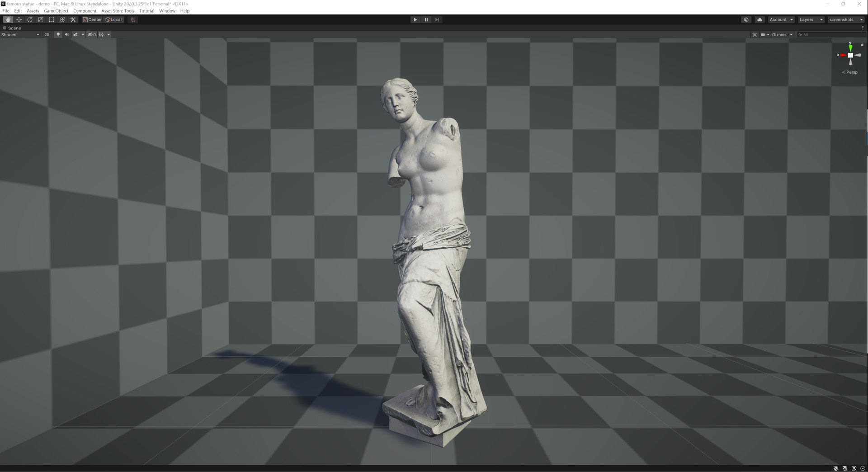Click the Scene effects layers icon
The width and height of the screenshot is (868, 472).
(x=75, y=35)
